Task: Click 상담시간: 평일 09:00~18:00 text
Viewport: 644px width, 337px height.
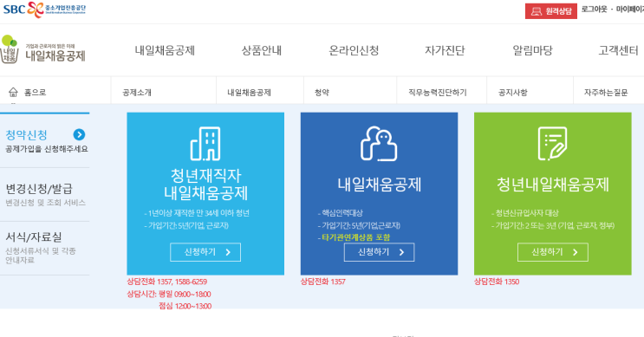Action: tap(169, 294)
